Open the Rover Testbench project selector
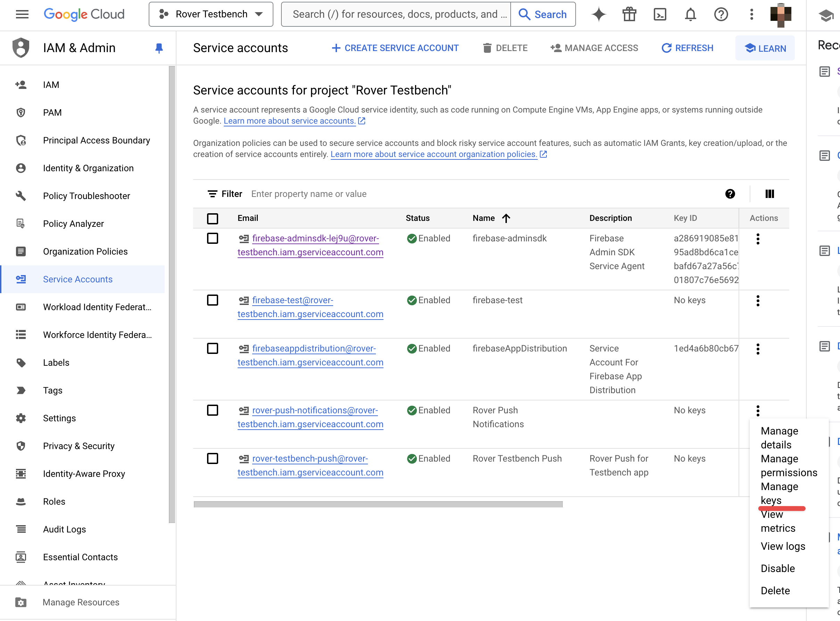Screen dimensions: 840x621 pyautogui.click(x=211, y=14)
